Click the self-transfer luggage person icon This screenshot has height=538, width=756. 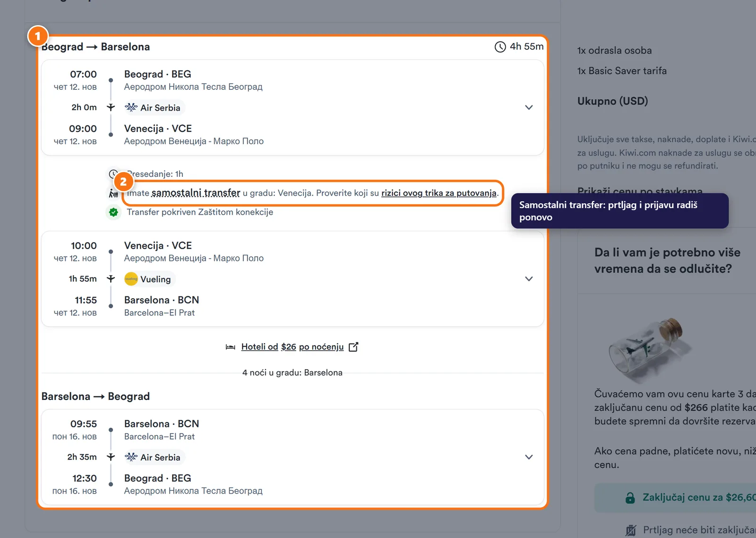tap(113, 193)
